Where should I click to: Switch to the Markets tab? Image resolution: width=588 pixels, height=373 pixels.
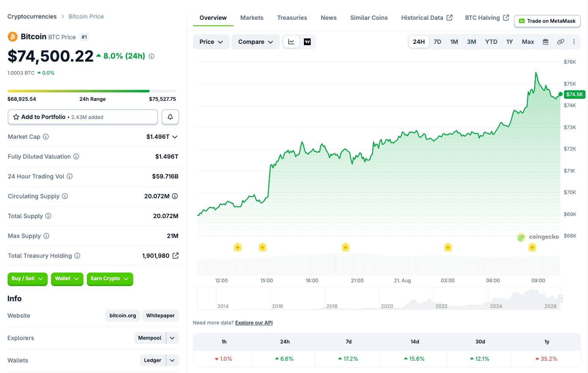[252, 18]
